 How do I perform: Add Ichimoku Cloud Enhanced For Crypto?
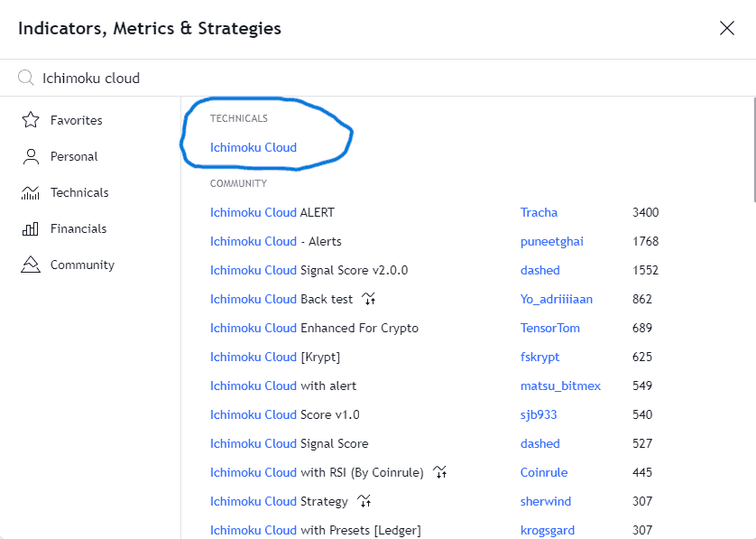[x=314, y=328]
